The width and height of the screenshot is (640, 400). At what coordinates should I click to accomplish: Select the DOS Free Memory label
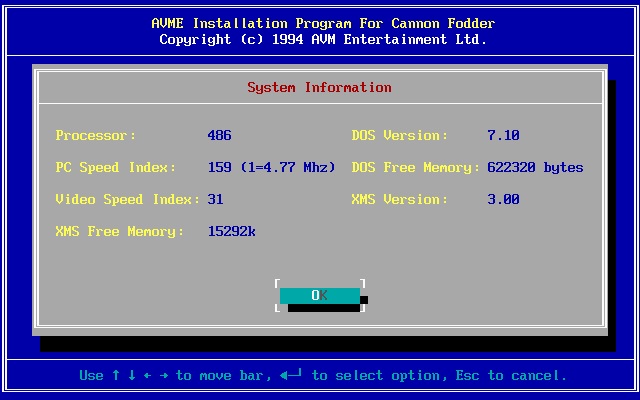click(x=416, y=167)
